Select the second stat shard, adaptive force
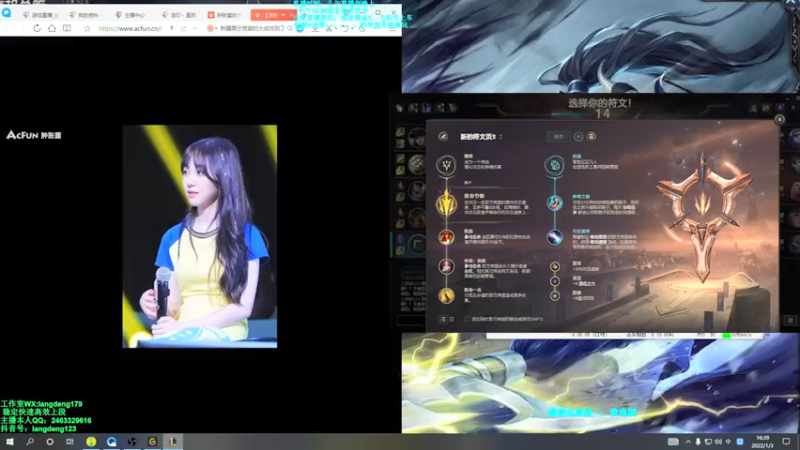Viewport: 800px width, 450px height. tap(555, 281)
